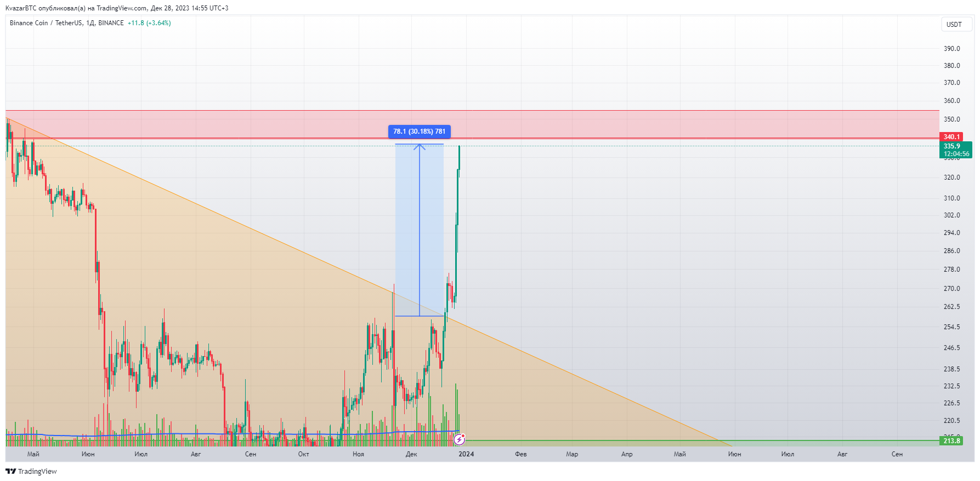980x481 pixels.
Task: Click the KvazarBTC publisher header text
Action: click(117, 8)
